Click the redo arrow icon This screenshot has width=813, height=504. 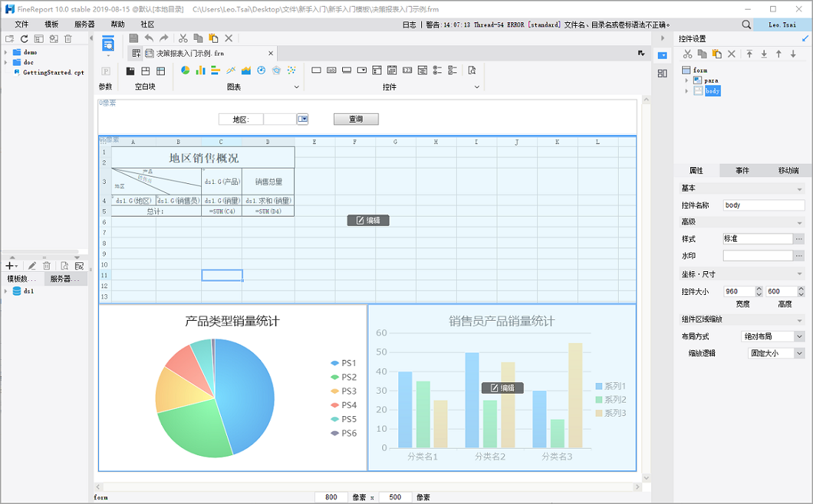[164, 38]
